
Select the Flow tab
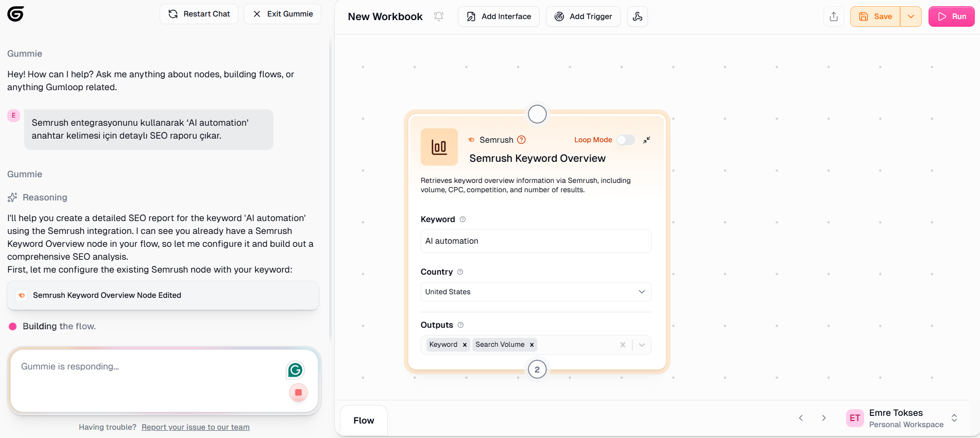point(364,420)
